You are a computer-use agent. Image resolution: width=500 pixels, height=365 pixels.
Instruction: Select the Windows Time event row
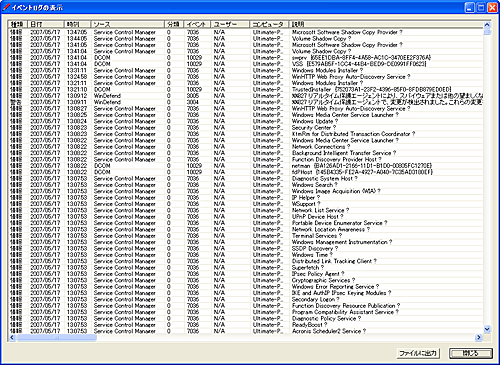click(246, 255)
